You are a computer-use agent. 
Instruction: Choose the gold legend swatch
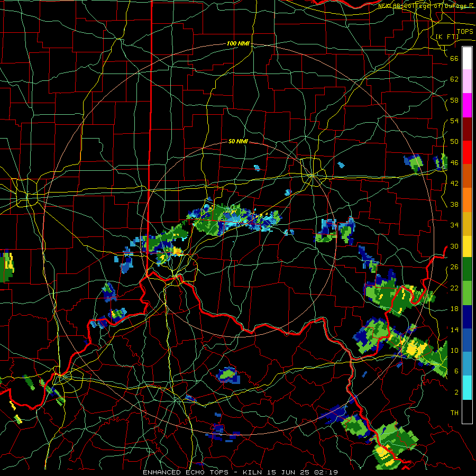point(467,224)
